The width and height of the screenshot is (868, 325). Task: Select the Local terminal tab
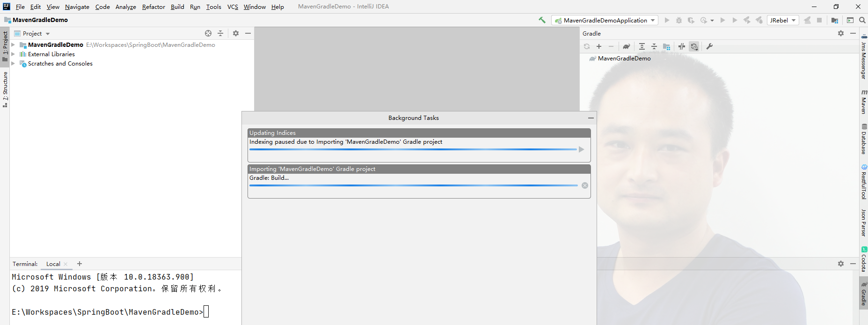(53, 264)
